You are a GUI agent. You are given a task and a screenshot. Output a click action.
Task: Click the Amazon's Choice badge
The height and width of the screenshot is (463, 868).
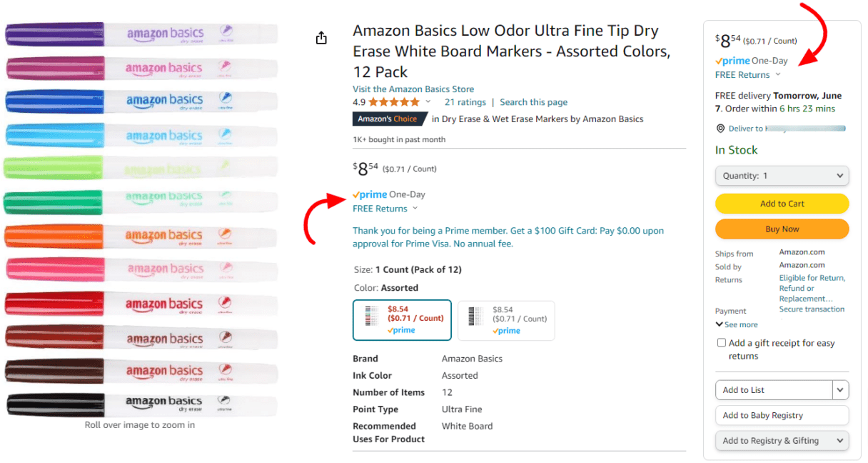point(388,119)
